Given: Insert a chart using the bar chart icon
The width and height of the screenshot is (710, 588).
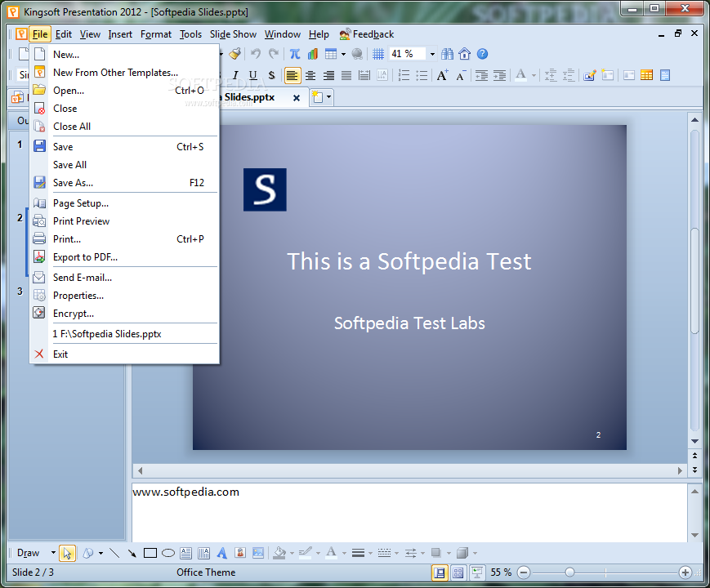Looking at the screenshot, I should coord(312,54).
